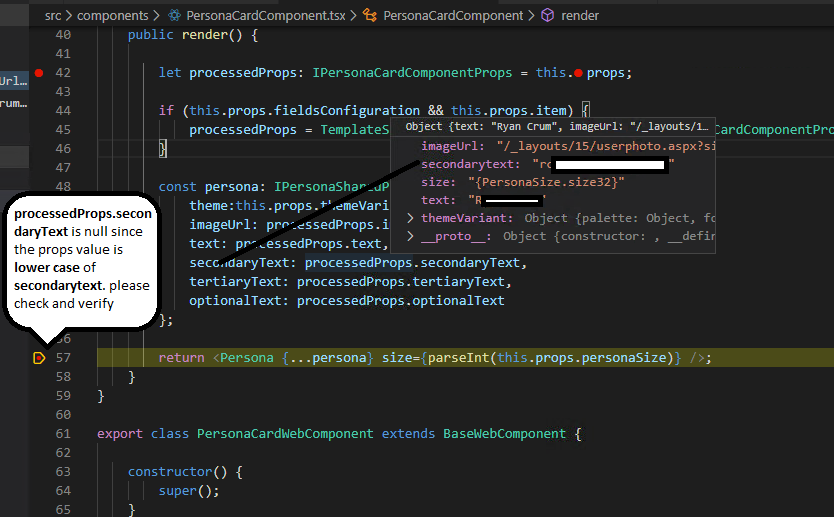The width and height of the screenshot is (834, 517).
Task: Click the tertiaryText property on line 53
Action: pyautogui.click(x=236, y=282)
